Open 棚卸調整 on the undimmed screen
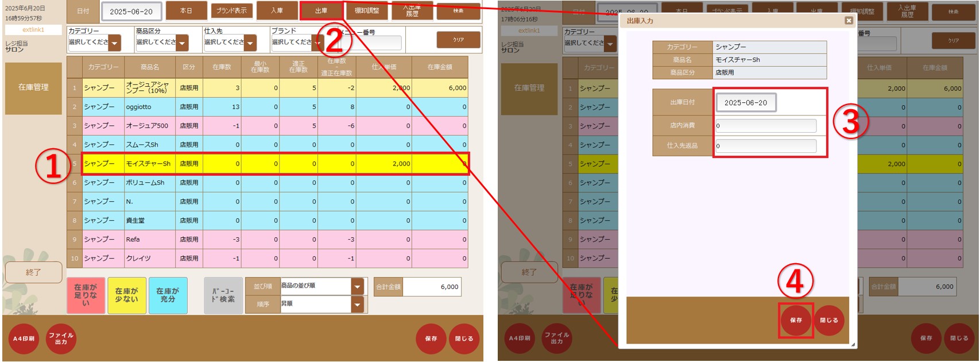 [367, 11]
